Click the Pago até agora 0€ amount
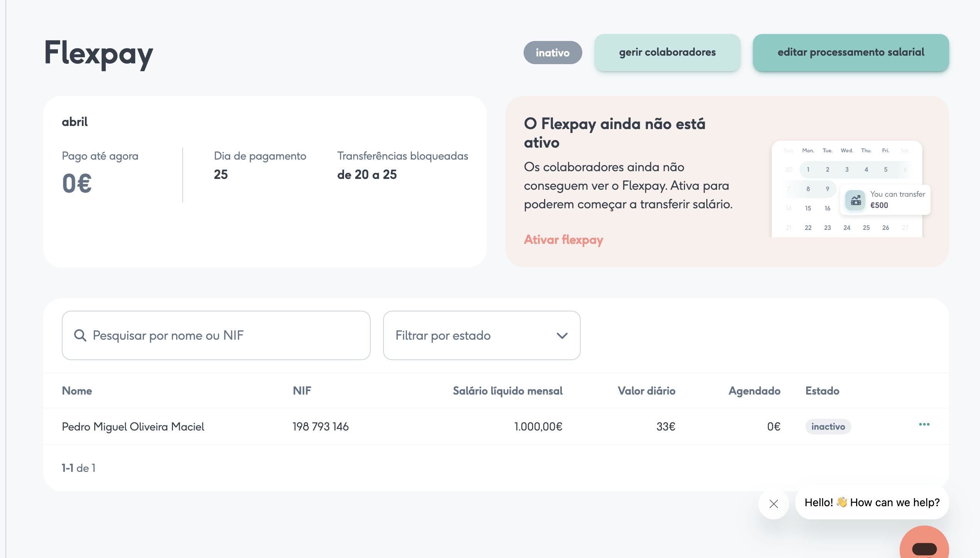The image size is (980, 558). coord(77,184)
